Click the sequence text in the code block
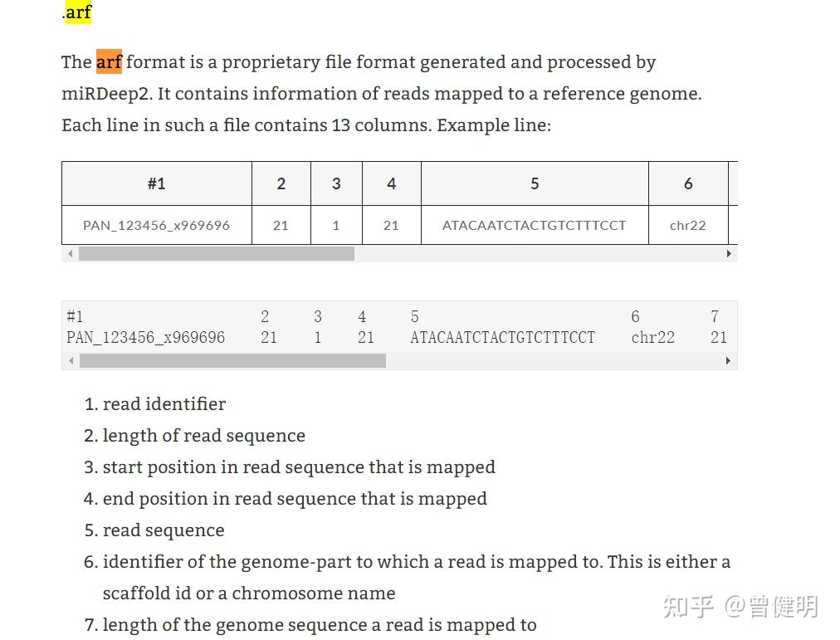Viewport: 840px width, 640px height. pos(502,338)
